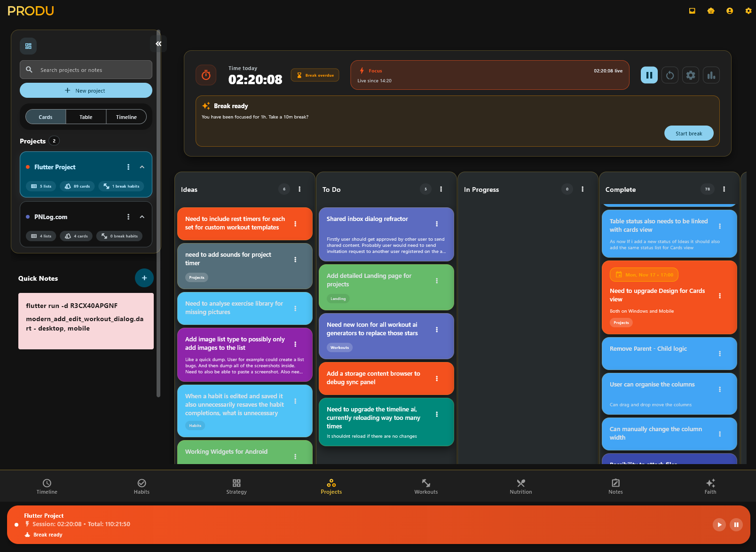The height and width of the screenshot is (552, 756).
Task: Open Habits from the bottom navigation
Action: tap(142, 486)
